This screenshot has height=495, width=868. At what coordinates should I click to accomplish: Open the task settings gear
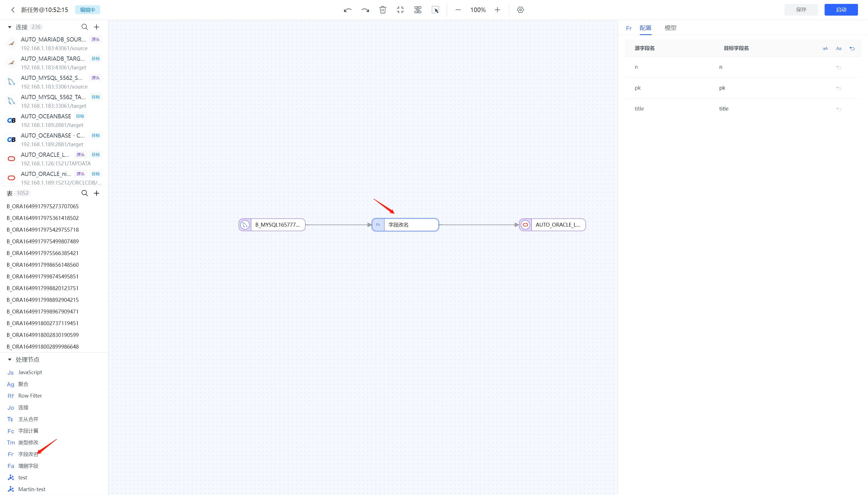click(521, 10)
